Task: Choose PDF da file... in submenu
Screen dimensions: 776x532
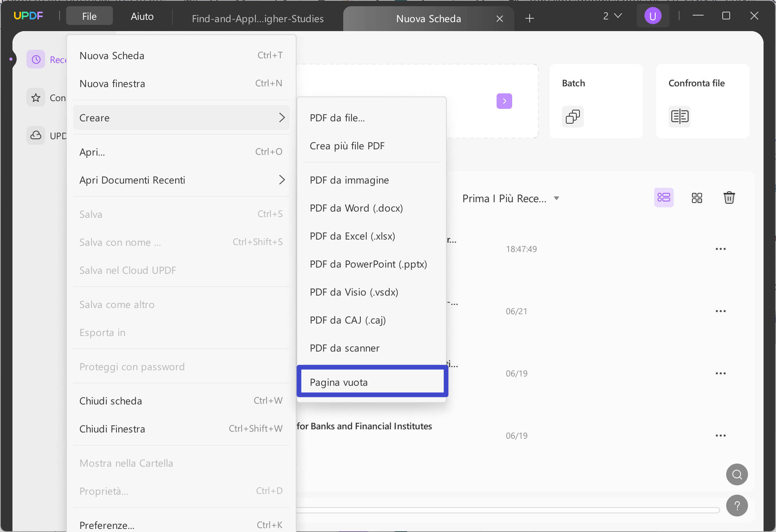Action: pos(372,118)
